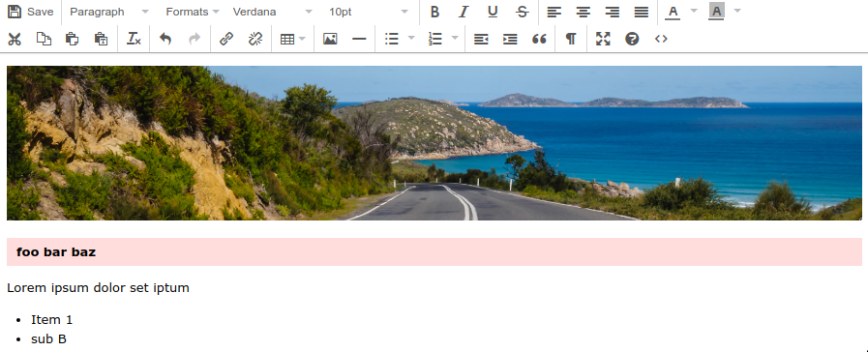Expand the 10pt font size dropdown
Viewport: 868px width, 352px height.
point(369,12)
